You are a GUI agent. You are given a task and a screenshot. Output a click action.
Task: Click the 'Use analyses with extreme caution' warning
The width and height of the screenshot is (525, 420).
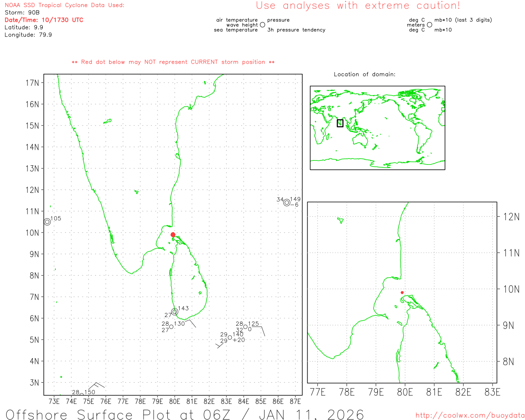[358, 6]
